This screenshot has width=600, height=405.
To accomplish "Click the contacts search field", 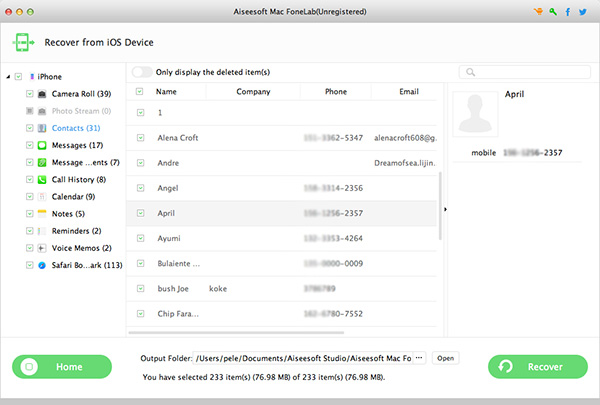I will pyautogui.click(x=525, y=72).
